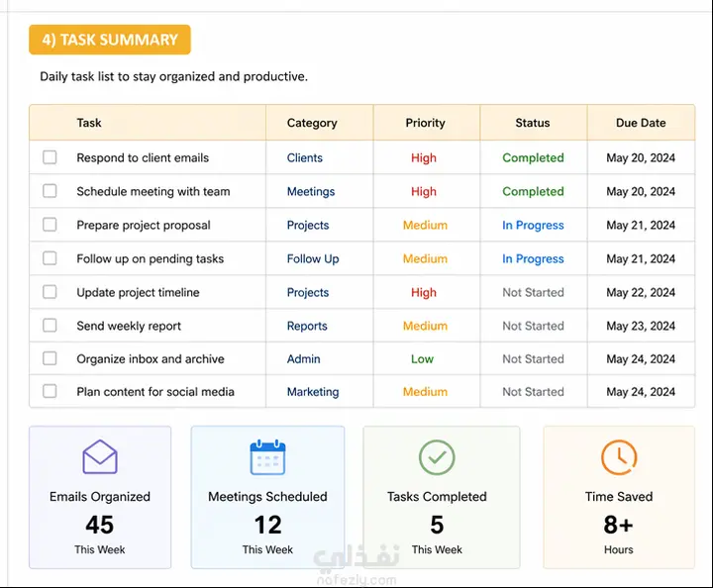Click the Due Date column header
Viewport: 713px width, 588px height.
coord(641,123)
